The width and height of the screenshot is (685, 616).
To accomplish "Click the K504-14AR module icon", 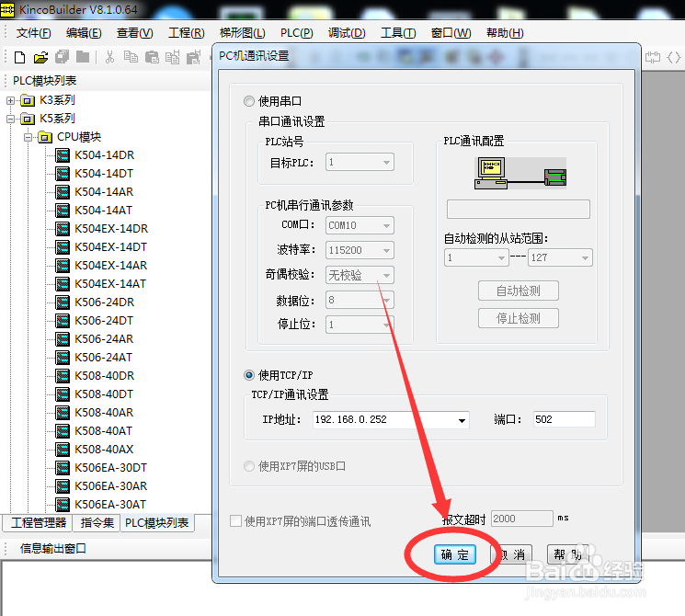I will coord(63,192).
